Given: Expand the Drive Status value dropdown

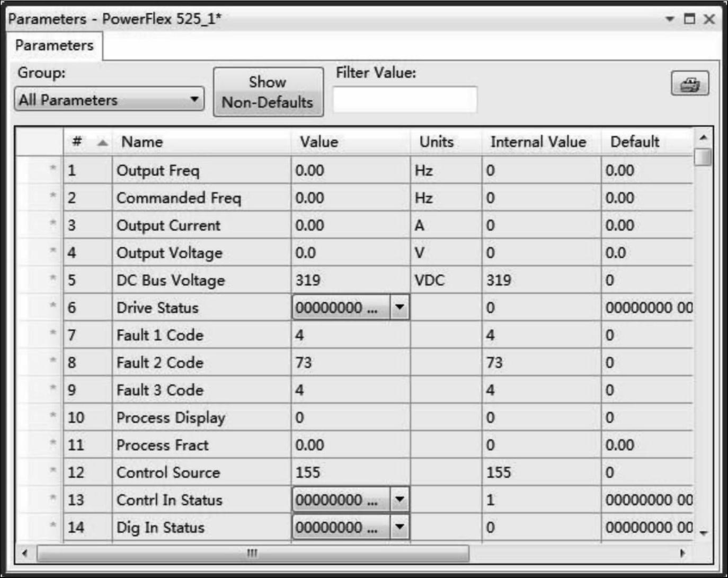Looking at the screenshot, I should (399, 308).
